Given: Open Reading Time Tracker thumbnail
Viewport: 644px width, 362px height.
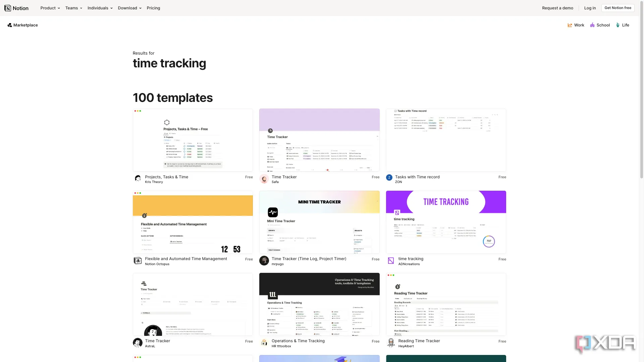Looking at the screenshot, I should 446,304.
